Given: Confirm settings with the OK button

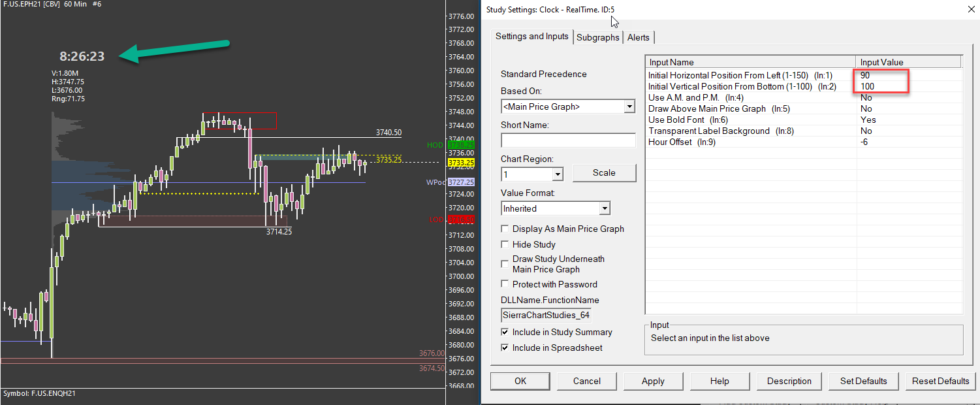Looking at the screenshot, I should click(520, 381).
